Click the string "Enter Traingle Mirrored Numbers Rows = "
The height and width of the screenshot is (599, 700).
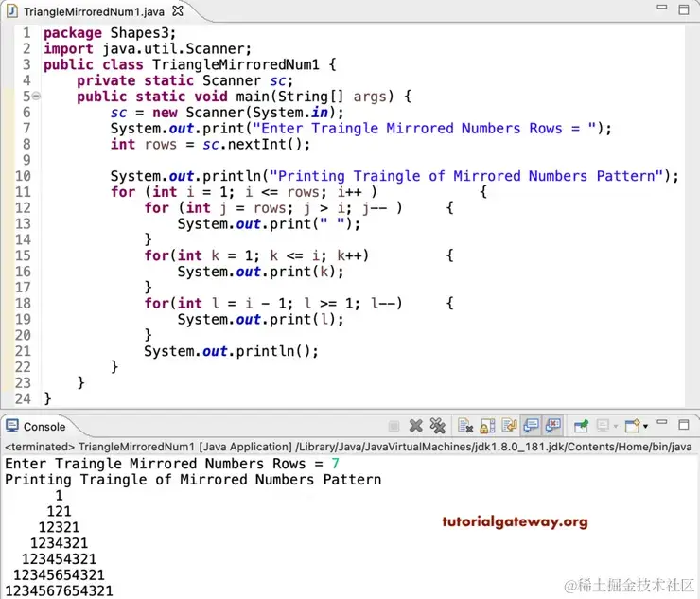tap(425, 129)
